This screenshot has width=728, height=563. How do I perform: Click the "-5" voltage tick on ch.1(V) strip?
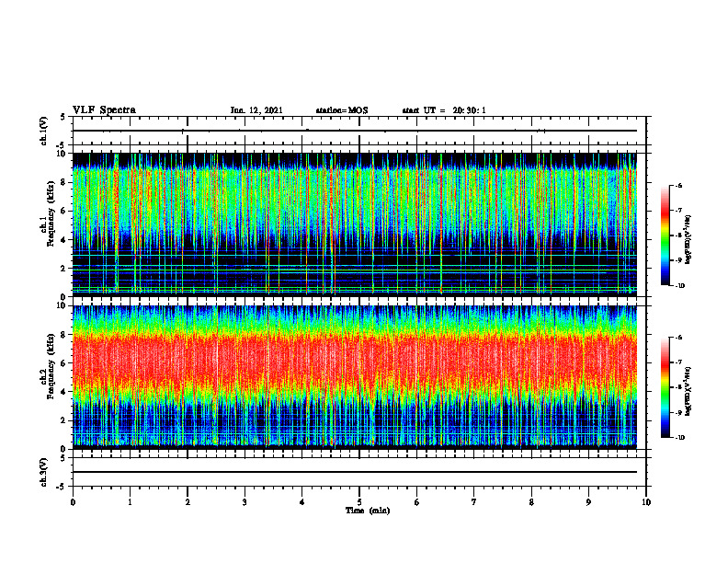click(x=62, y=145)
